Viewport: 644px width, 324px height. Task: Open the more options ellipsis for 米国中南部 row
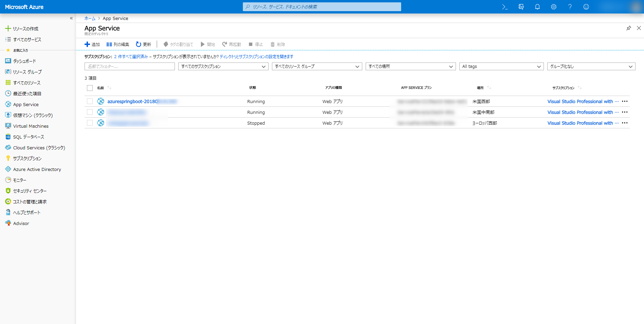click(625, 112)
